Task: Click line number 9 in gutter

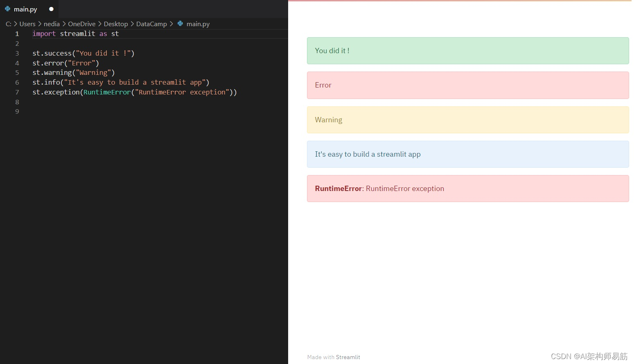Action: (17, 112)
